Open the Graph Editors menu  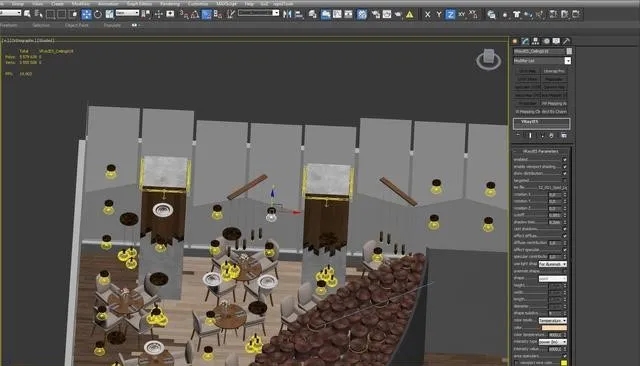139,4
